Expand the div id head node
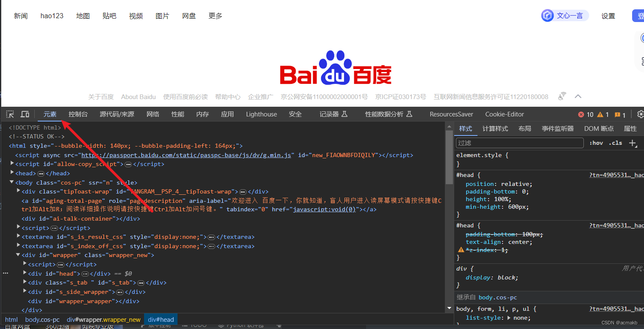The width and height of the screenshot is (644, 329). point(25,273)
